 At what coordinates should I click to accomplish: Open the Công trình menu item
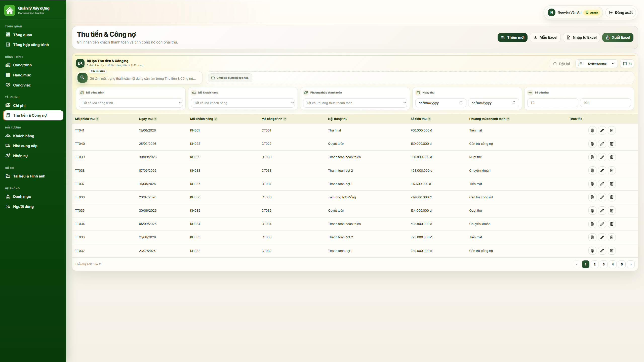pos(33,65)
